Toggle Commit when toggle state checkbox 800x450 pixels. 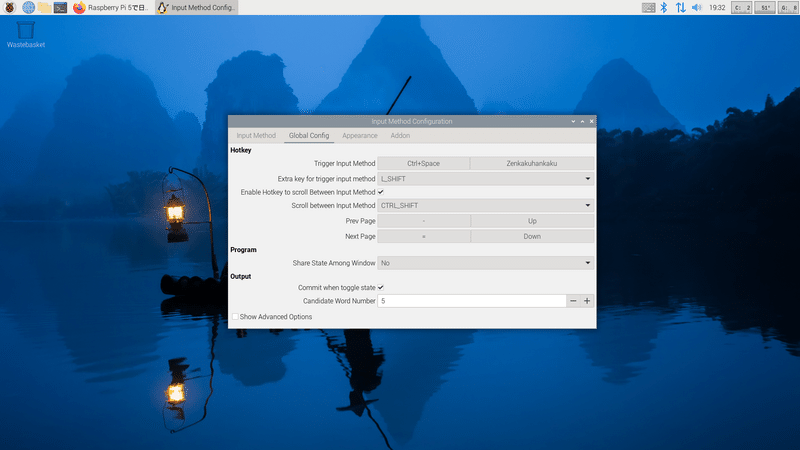[x=381, y=287]
